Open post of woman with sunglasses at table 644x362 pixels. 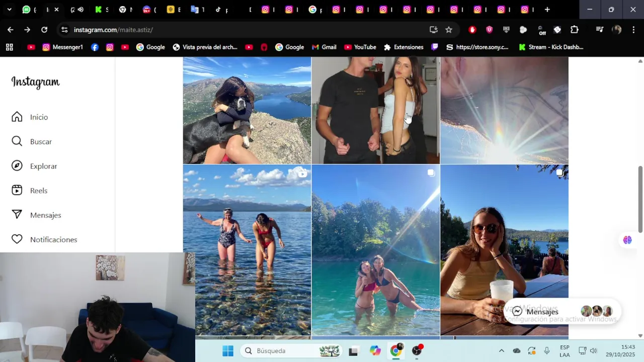(504, 250)
